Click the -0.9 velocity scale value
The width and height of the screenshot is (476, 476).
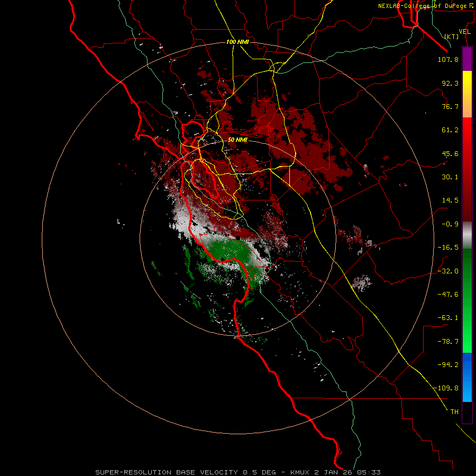click(450, 224)
